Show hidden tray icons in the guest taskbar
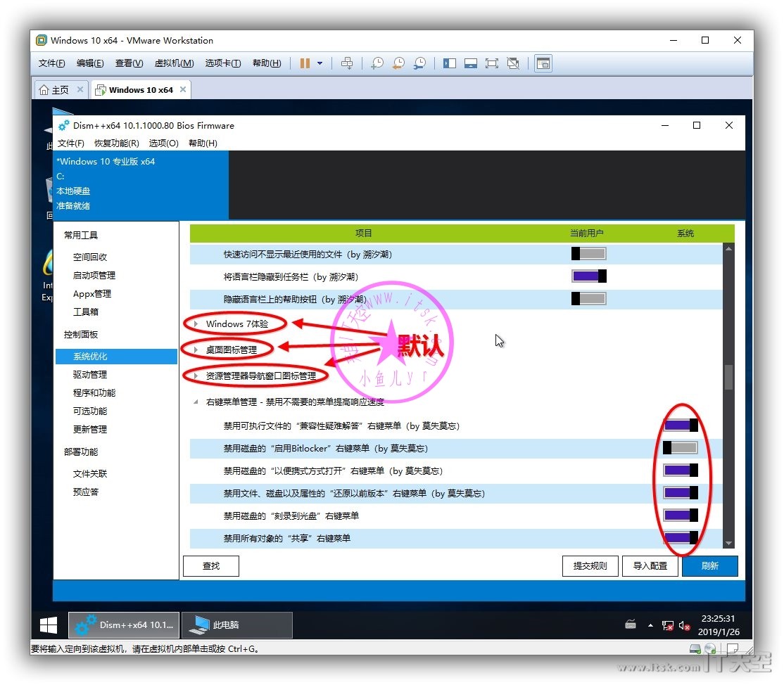Viewport: 784px width, 685px height. [650, 625]
